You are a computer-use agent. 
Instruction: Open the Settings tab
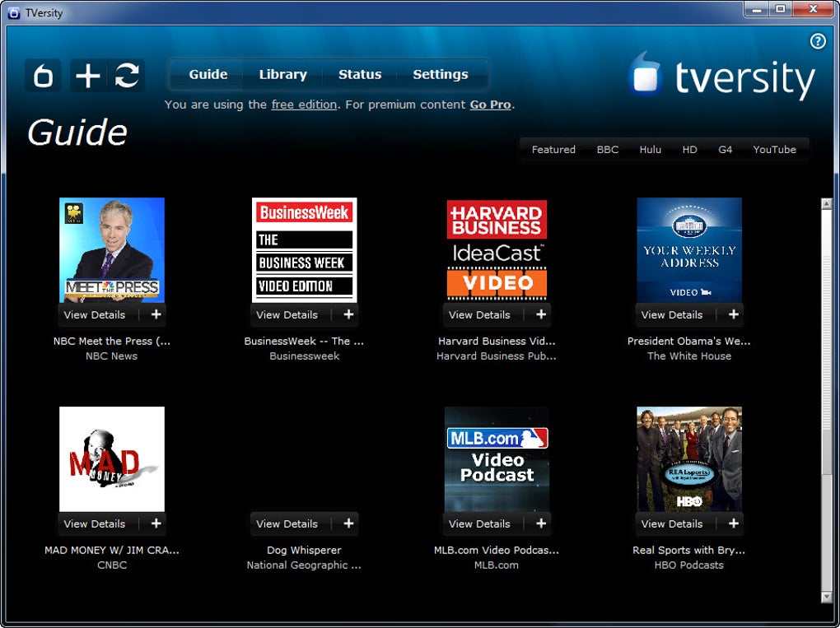[441, 74]
